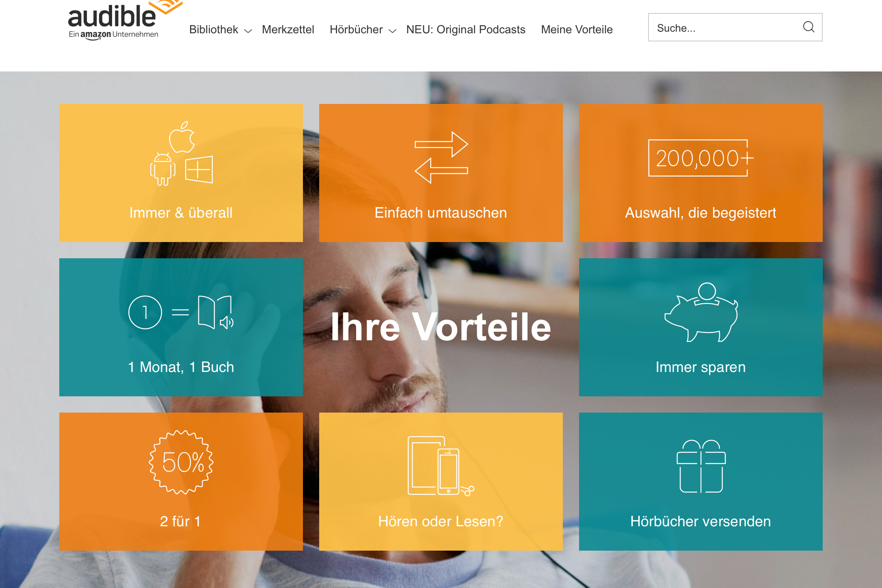Click the 200,000+ selection icon
This screenshot has height=588, width=882.
700,158
